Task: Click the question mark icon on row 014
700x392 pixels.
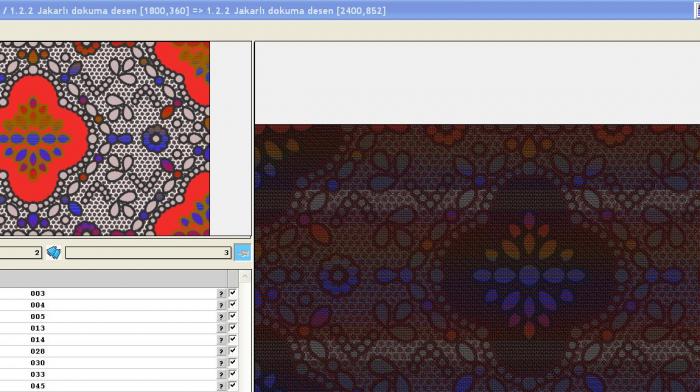Action: (221, 340)
